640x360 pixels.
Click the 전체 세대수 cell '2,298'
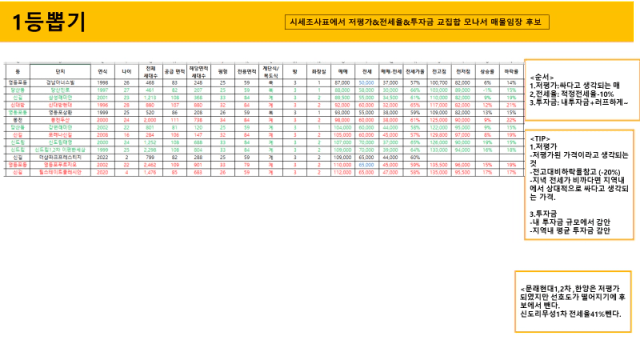151,150
